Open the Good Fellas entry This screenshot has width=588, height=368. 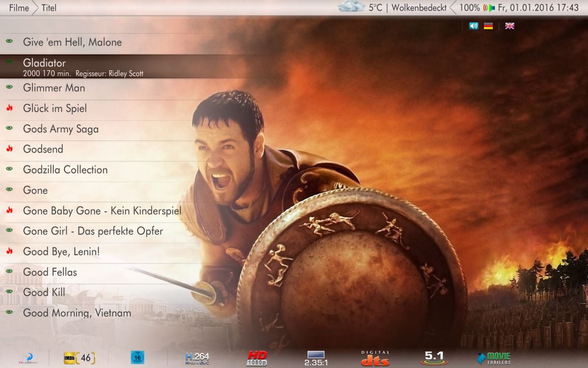(50, 272)
